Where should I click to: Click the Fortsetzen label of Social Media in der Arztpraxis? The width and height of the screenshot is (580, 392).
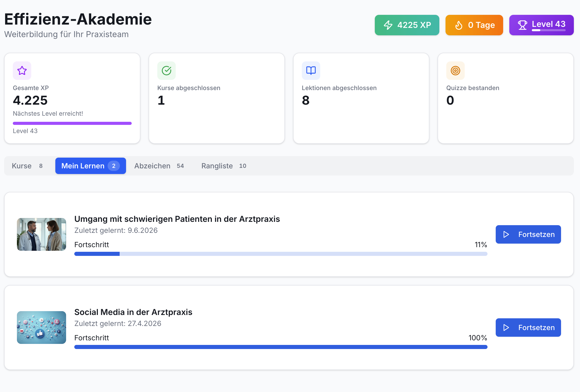[536, 328]
